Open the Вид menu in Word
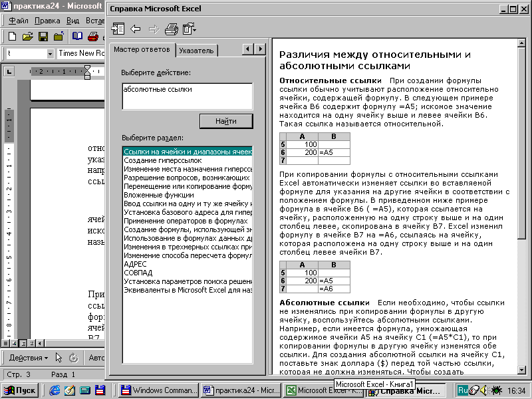 click(x=72, y=21)
